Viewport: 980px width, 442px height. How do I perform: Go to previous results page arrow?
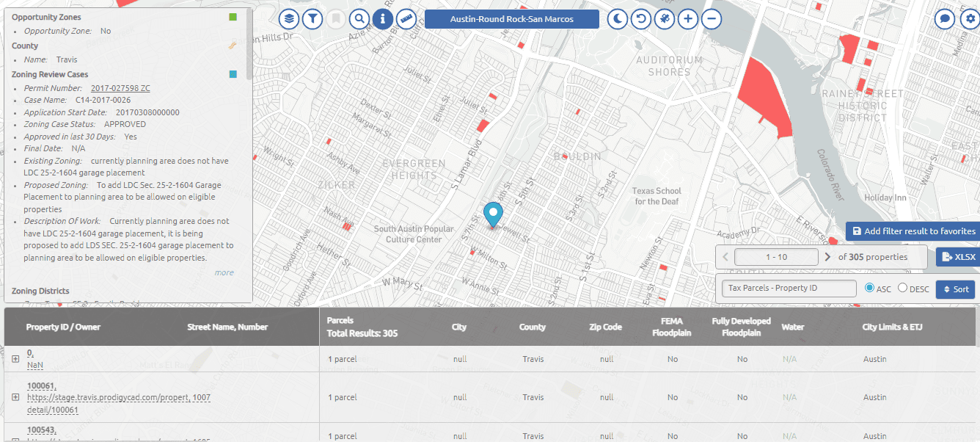[725, 257]
